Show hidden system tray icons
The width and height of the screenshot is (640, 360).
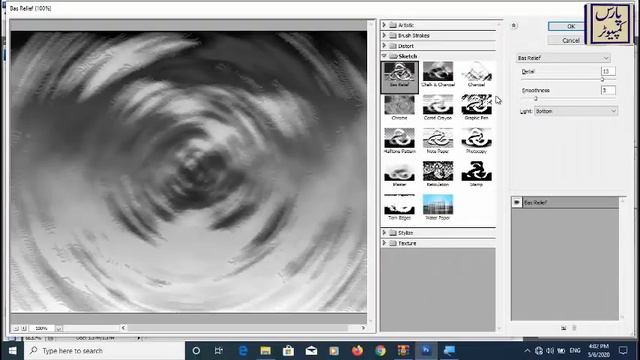point(527,351)
